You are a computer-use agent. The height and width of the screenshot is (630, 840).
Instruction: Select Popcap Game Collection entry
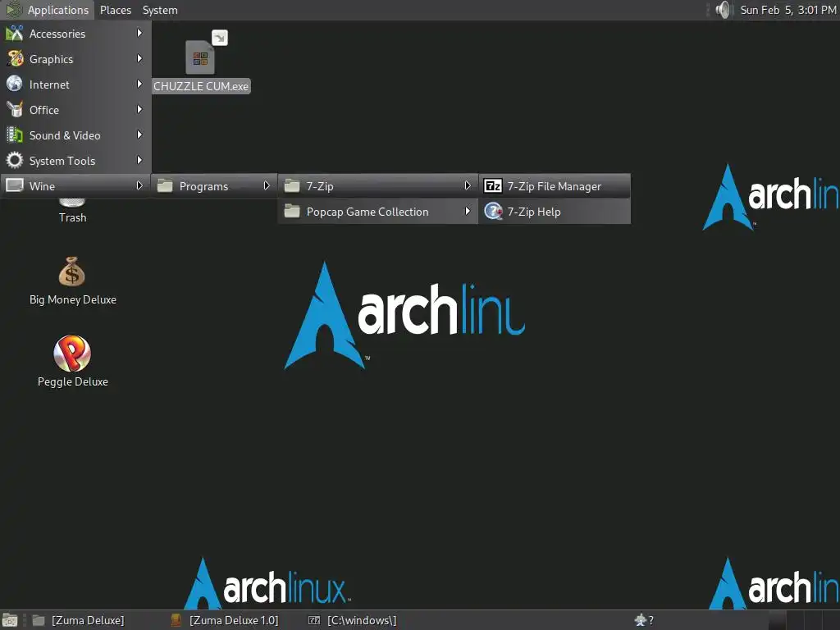(378, 212)
